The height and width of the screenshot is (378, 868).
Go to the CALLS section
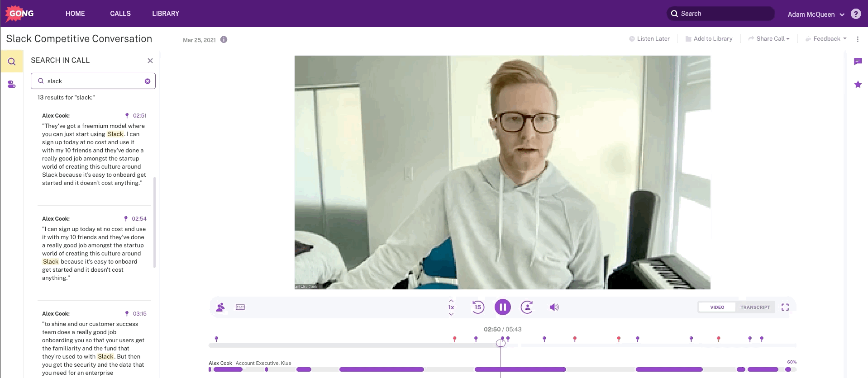tap(120, 14)
